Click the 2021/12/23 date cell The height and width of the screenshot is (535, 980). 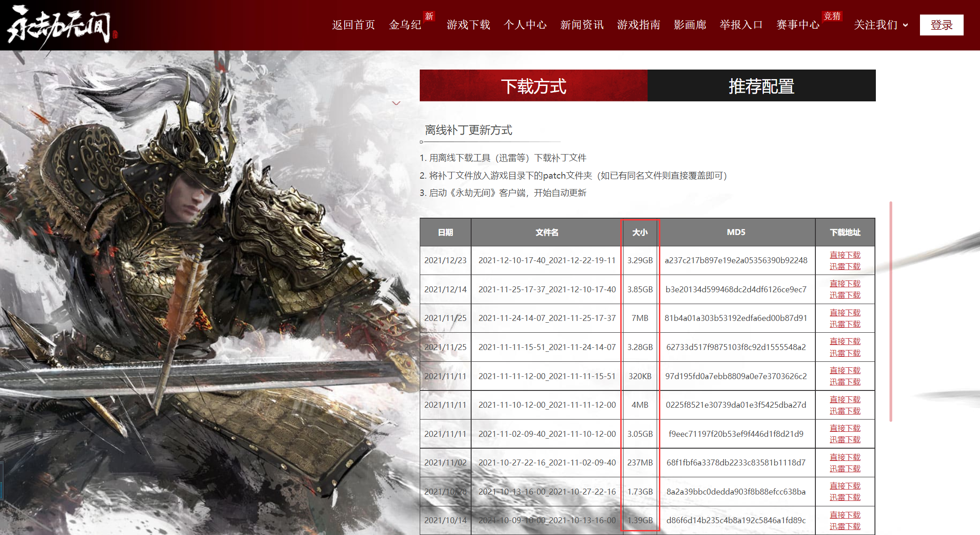point(445,260)
